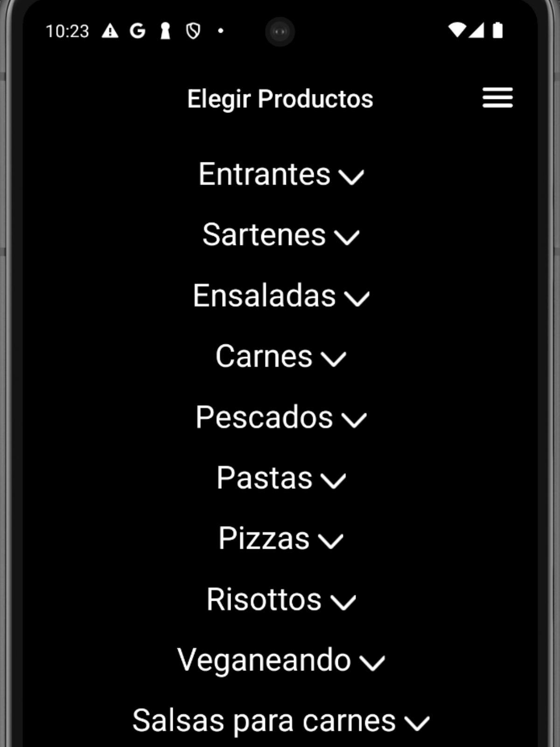Image resolution: width=560 pixels, height=747 pixels.
Task: Select the Pizzas category label
Action: point(264,538)
